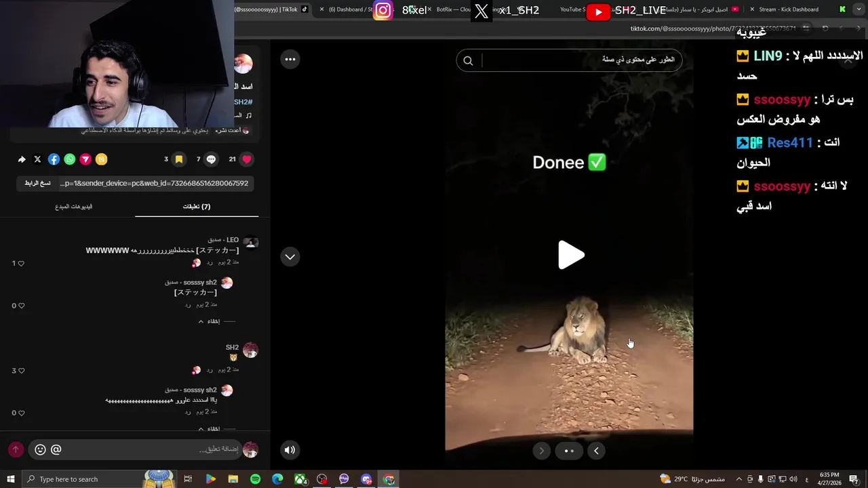
Task: Reply to LEO's comment
Action: click(x=210, y=262)
